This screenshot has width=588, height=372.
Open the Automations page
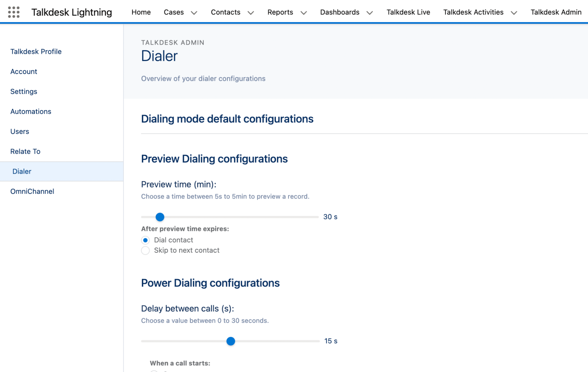pyautogui.click(x=31, y=111)
